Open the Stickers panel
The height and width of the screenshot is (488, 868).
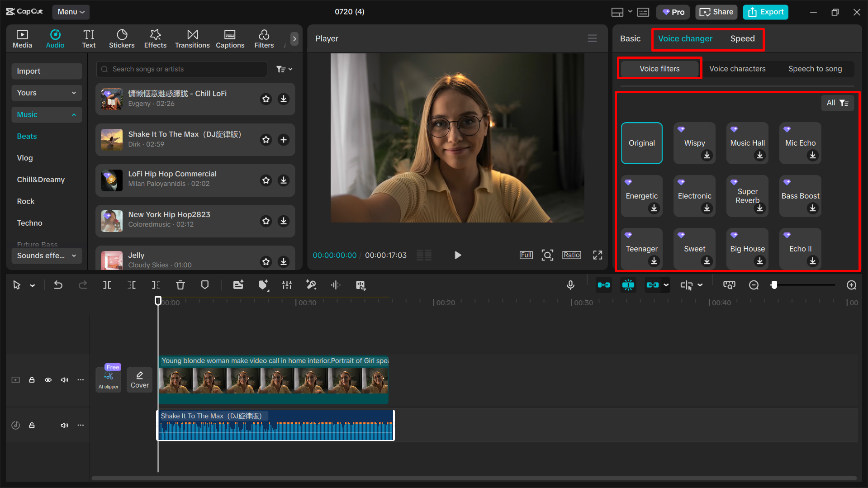(x=122, y=38)
